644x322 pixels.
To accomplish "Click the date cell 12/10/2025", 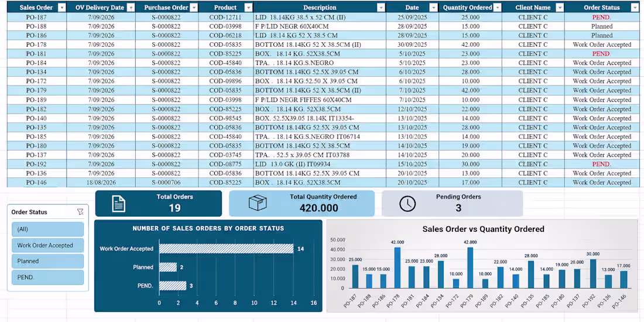I will pos(412,109).
